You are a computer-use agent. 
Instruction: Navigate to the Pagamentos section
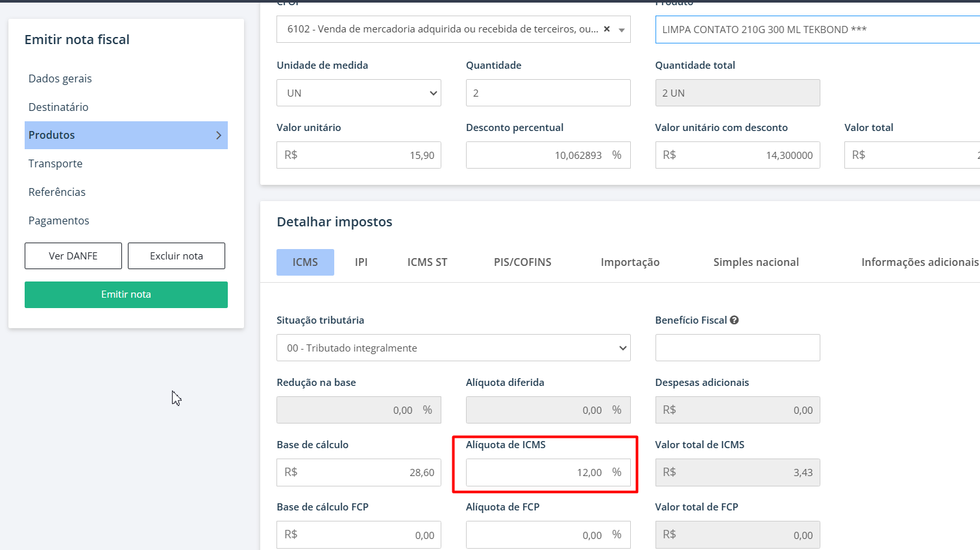click(x=59, y=221)
